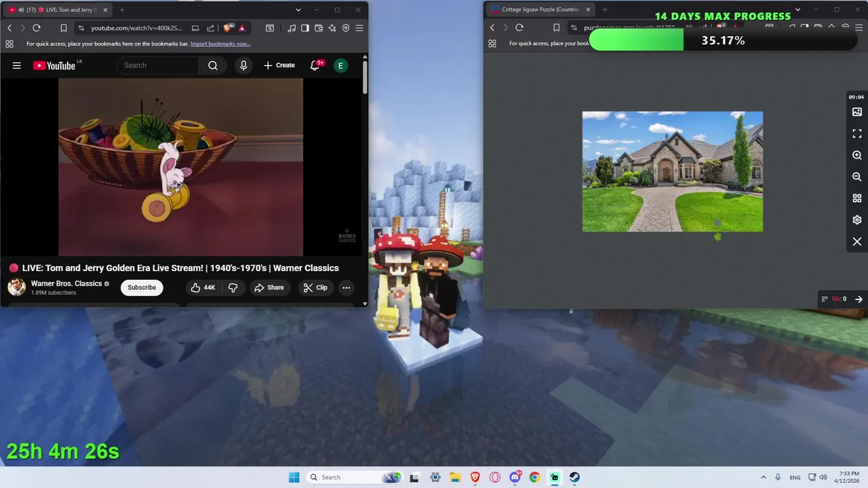868x488 pixels.
Task: Open Warner Bros. Classics channel avatar
Action: [17, 287]
